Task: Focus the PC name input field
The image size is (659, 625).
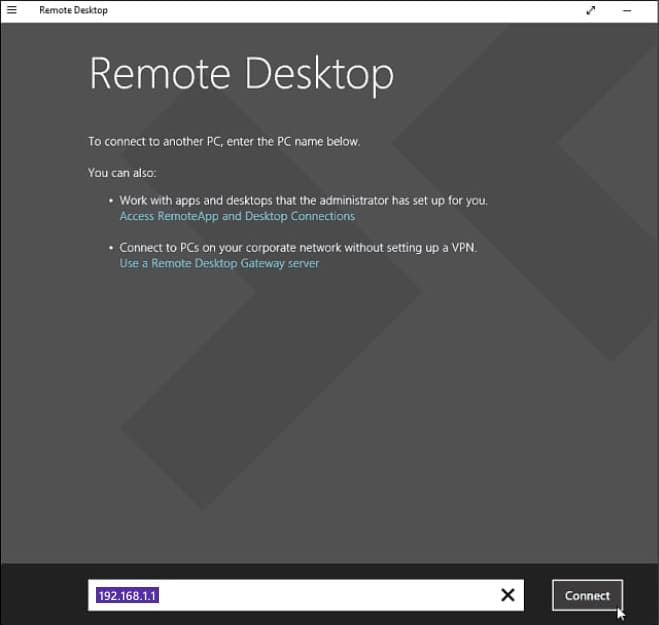Action: point(306,595)
